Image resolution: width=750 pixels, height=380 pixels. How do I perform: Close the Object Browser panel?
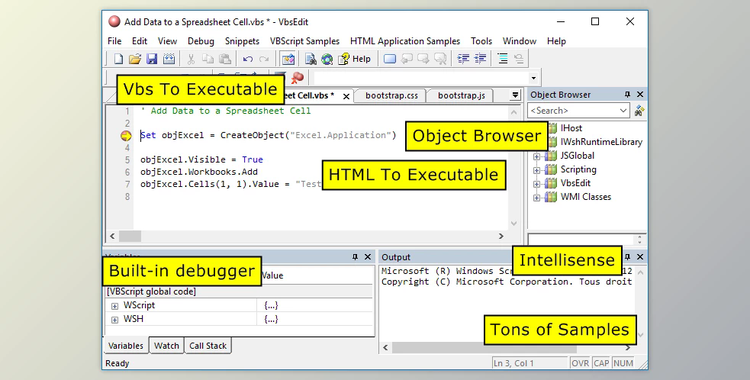640,95
